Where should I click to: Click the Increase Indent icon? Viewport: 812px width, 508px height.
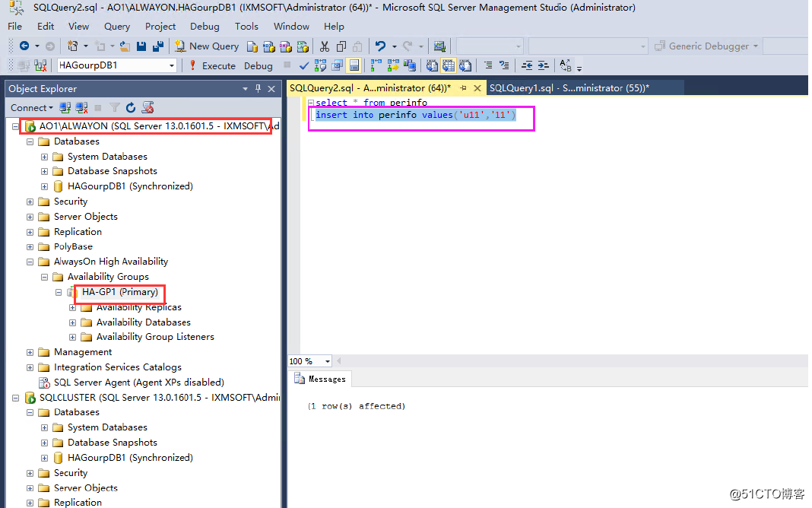click(x=543, y=65)
